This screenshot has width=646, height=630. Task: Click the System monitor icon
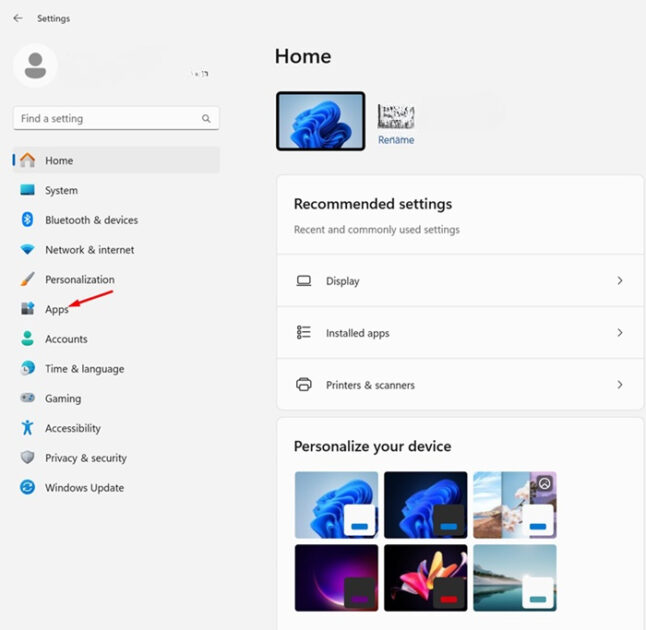click(28, 190)
